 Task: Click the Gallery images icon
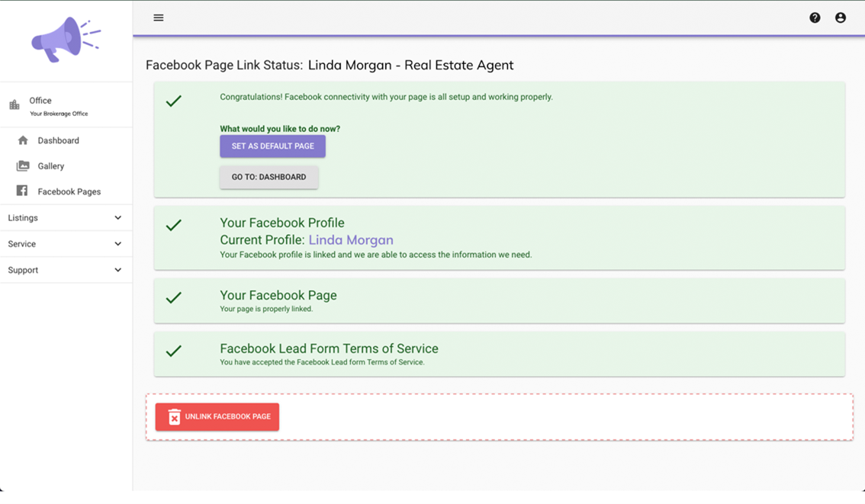pos(23,166)
